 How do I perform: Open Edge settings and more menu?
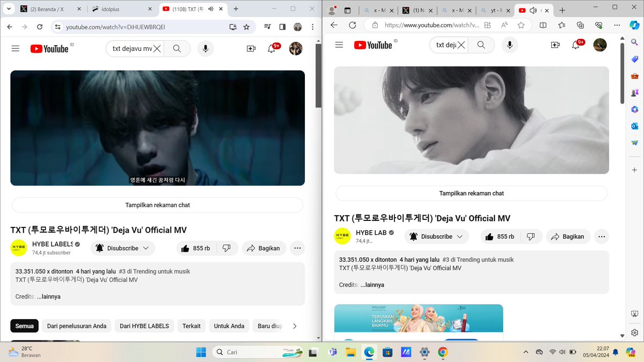coord(617,25)
